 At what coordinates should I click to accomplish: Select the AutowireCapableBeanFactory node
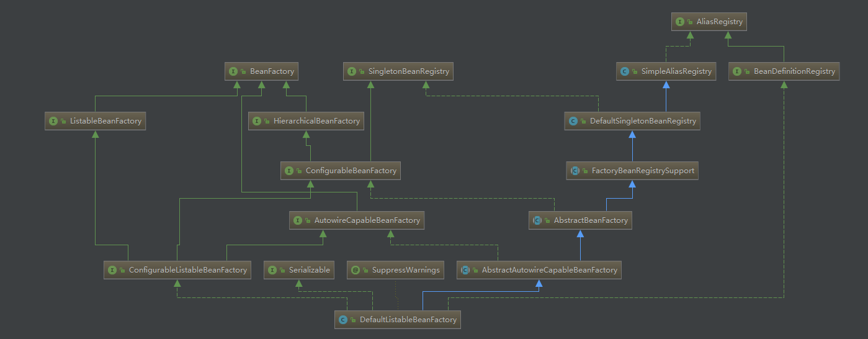pos(357,220)
